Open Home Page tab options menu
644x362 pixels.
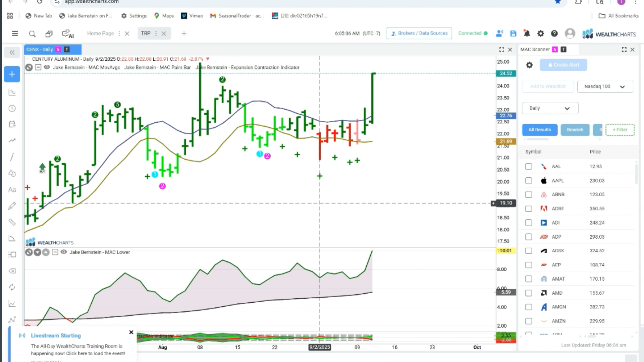tap(119, 34)
